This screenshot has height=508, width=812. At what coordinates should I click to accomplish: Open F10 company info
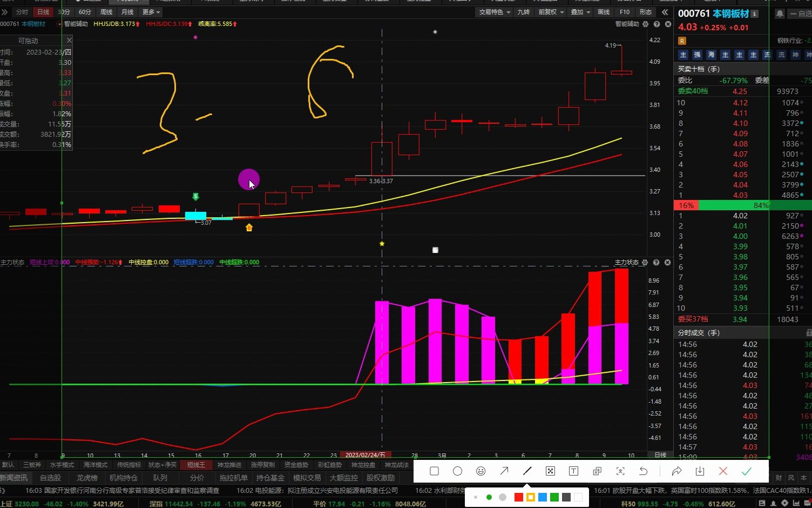(x=625, y=12)
